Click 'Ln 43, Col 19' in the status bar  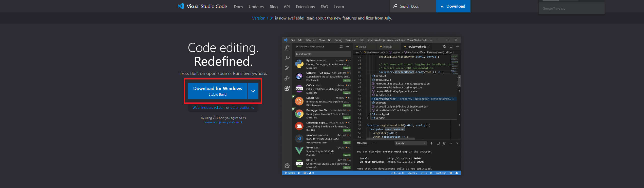click(x=397, y=173)
